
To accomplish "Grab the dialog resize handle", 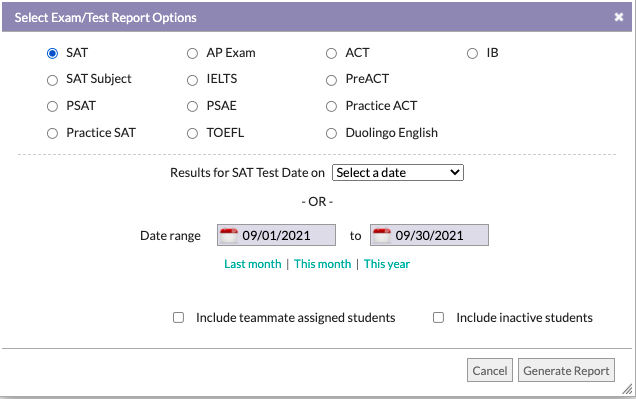I will [627, 389].
